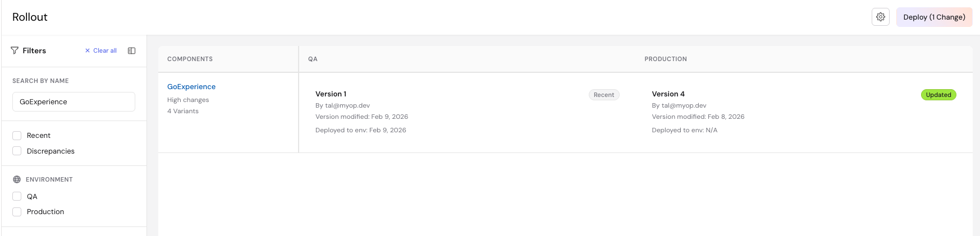Click the X icon beside Clear all
The image size is (980, 236).
[88, 50]
